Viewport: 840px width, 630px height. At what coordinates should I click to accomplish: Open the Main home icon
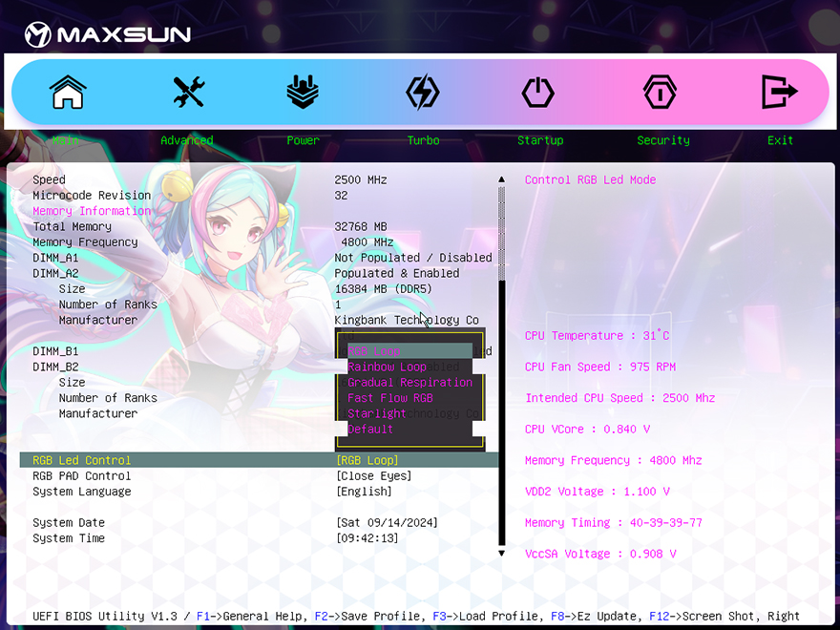[68, 92]
